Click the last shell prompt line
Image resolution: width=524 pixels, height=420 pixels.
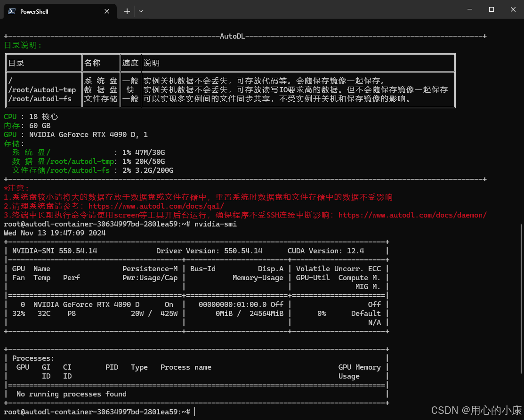(97, 412)
